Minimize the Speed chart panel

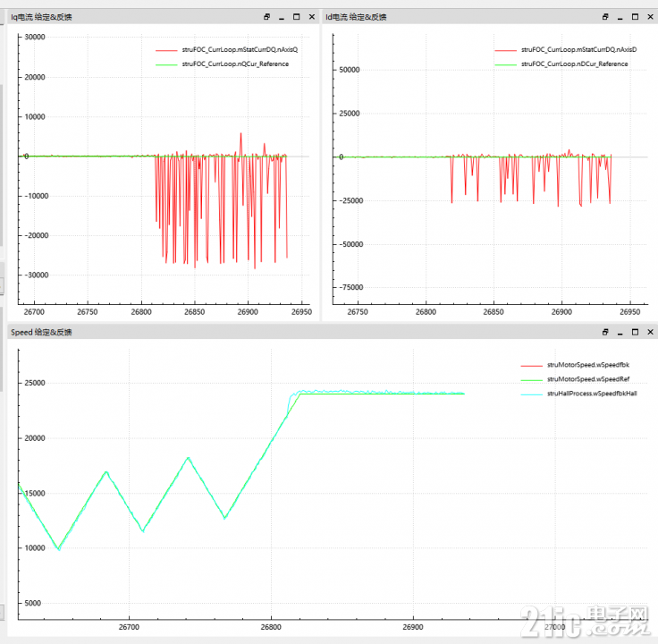click(620, 332)
